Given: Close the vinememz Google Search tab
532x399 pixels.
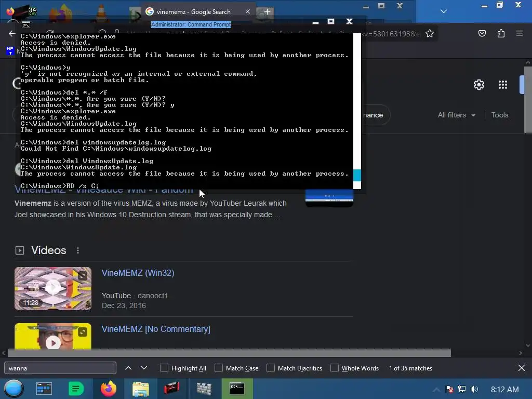Looking at the screenshot, I should pyautogui.click(x=248, y=11).
